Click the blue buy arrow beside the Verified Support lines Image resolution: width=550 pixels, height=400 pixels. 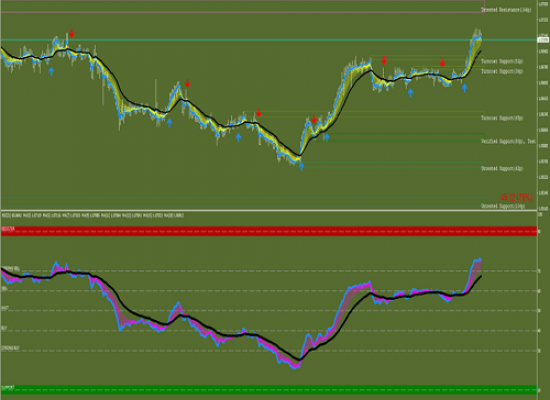point(327,138)
